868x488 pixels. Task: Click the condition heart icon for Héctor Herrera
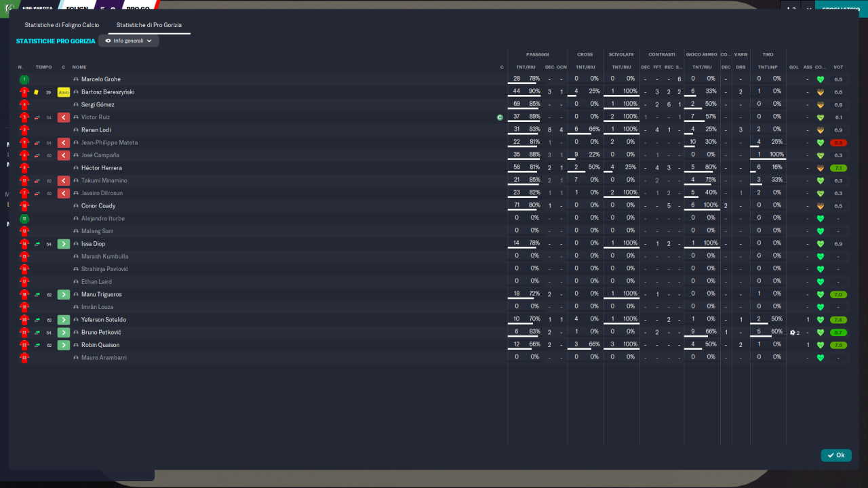pos(821,168)
